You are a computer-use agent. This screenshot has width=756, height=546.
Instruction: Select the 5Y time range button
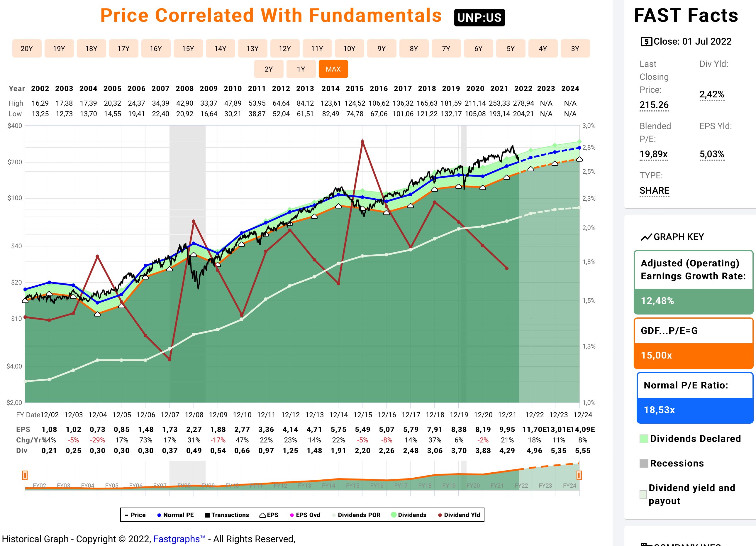point(510,49)
